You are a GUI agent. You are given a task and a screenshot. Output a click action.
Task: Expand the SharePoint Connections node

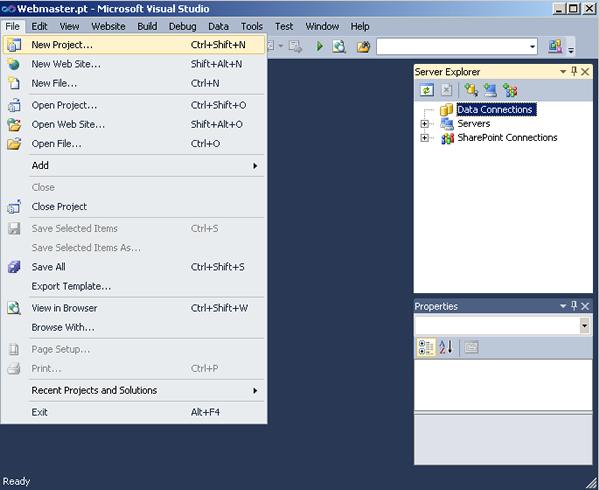(424, 138)
